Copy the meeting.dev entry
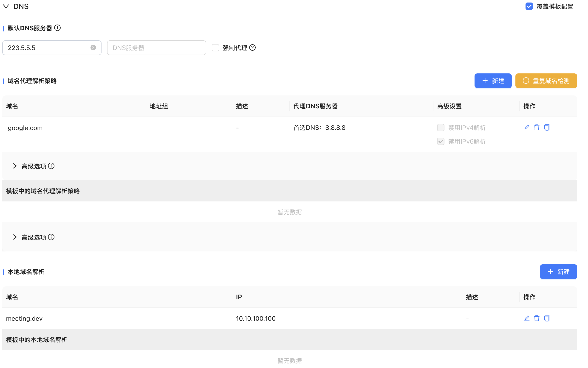 coord(547,318)
